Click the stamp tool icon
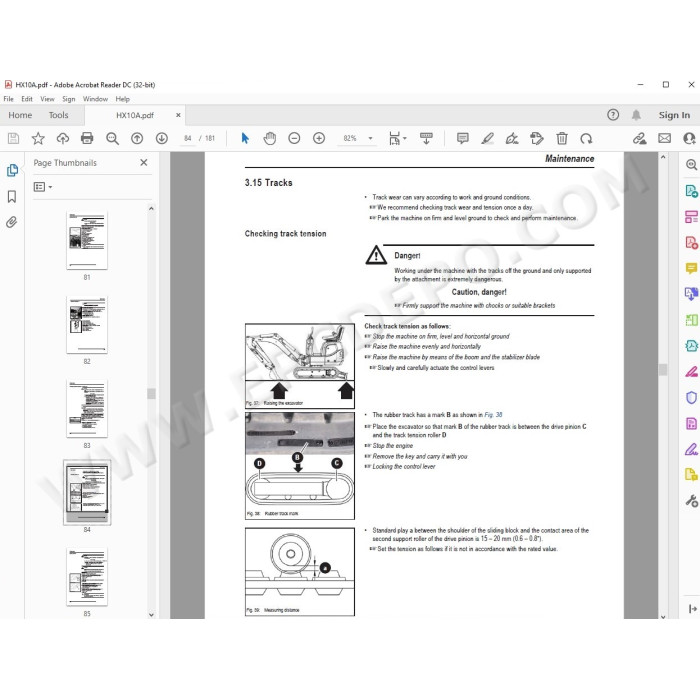The height and width of the screenshot is (700, 700). tap(537, 138)
